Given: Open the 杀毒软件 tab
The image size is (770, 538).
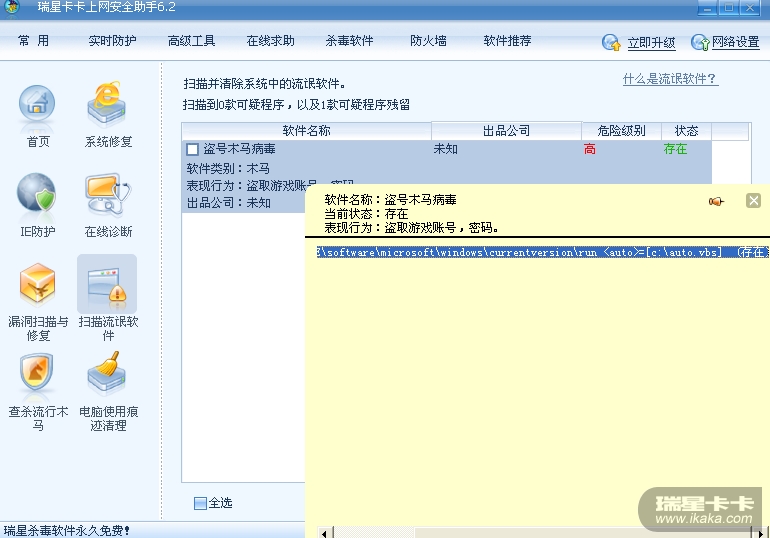Looking at the screenshot, I should (349, 40).
